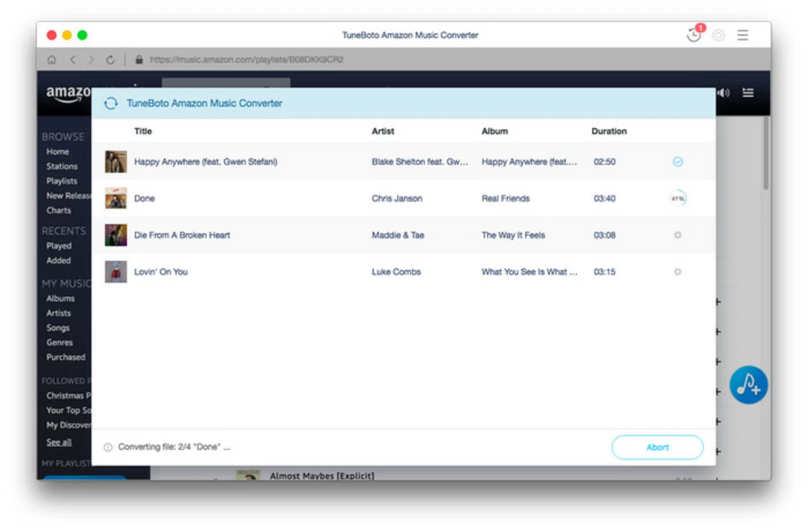The image size is (808, 532).
Task: Select 'Happy Anywhere (feat. Gwen Stefani)' title
Action: click(x=205, y=162)
